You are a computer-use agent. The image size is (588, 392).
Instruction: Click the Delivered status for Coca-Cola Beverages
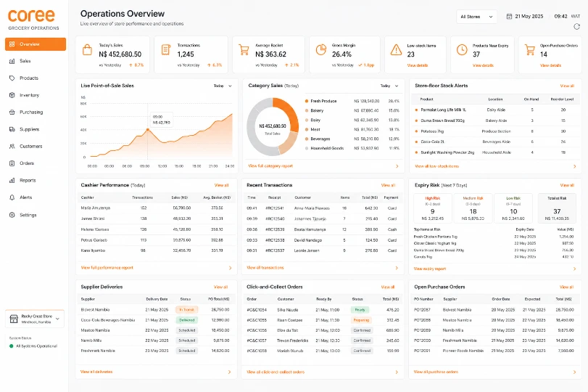(x=187, y=320)
